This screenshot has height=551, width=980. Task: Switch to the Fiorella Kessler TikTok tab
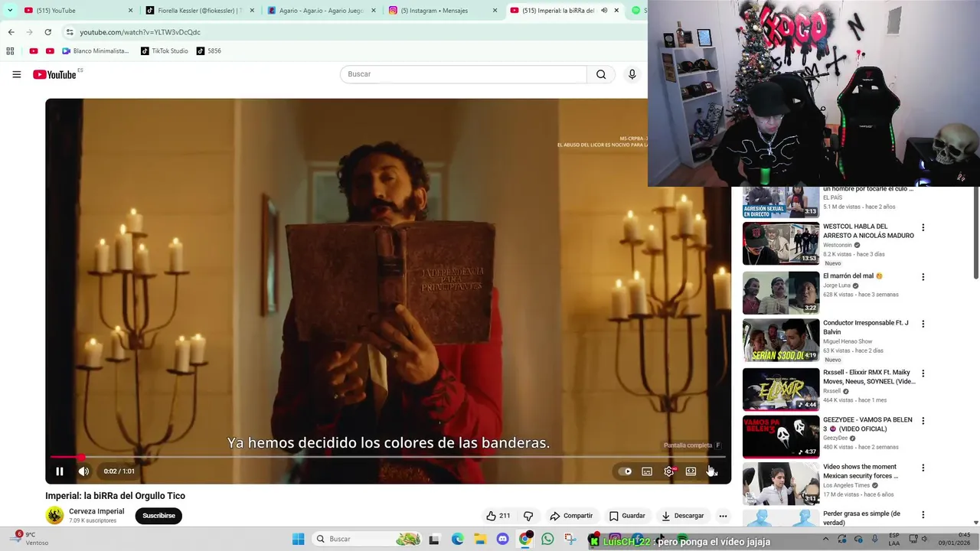click(199, 11)
